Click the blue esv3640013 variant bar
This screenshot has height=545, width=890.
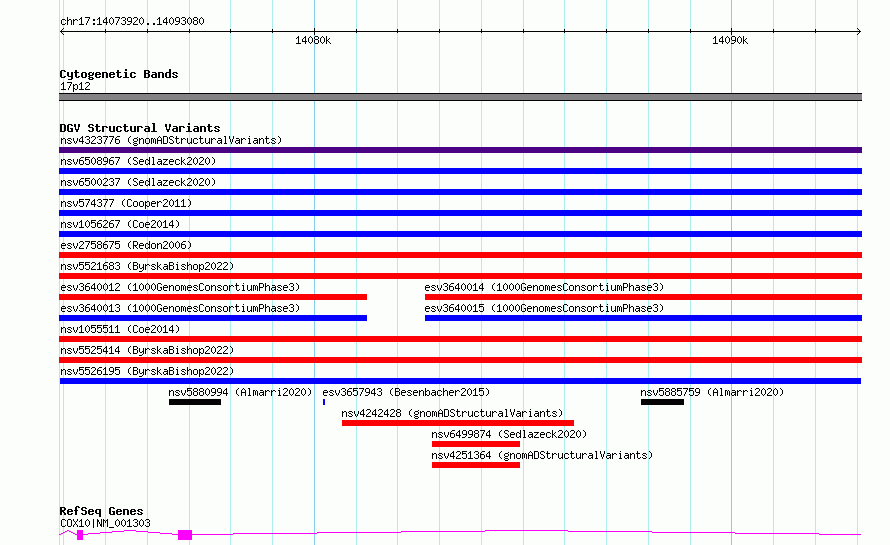tap(213, 318)
